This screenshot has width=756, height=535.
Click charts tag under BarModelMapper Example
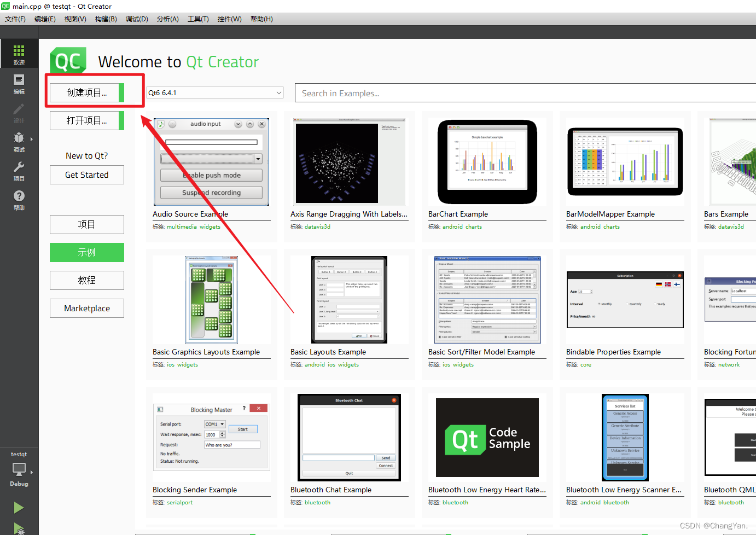click(612, 226)
